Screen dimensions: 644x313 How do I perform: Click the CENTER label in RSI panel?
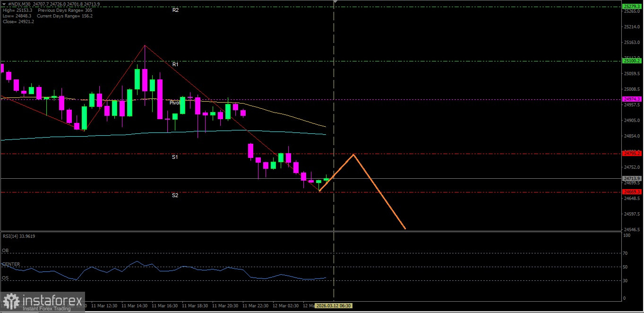tap(11, 264)
